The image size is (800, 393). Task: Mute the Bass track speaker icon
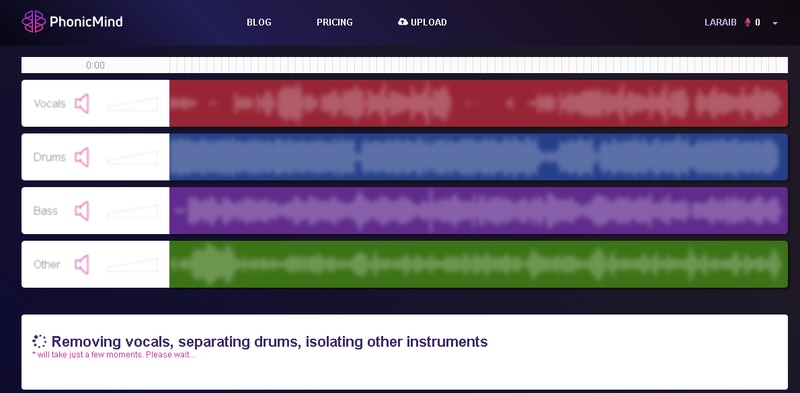pyautogui.click(x=82, y=211)
